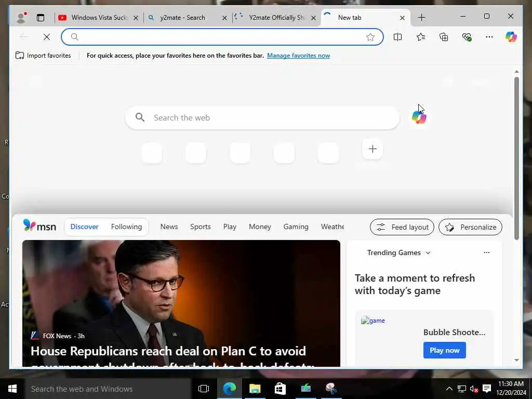Click the taskbar Search the web and Windows box
Screen dimensions: 532x399
pos(108,389)
